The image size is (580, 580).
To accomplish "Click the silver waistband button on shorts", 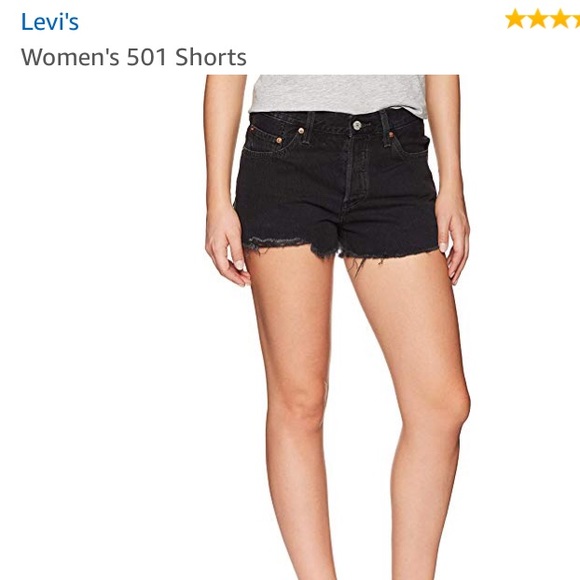I will pyautogui.click(x=357, y=125).
